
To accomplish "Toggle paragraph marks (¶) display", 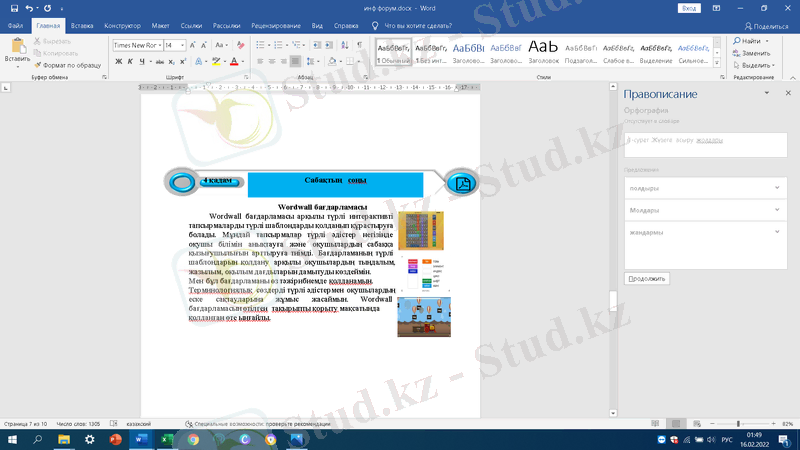I will (x=360, y=45).
